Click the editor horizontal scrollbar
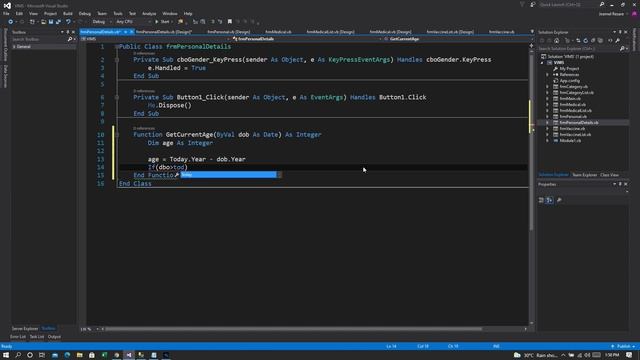 pyautogui.click(x=294, y=329)
